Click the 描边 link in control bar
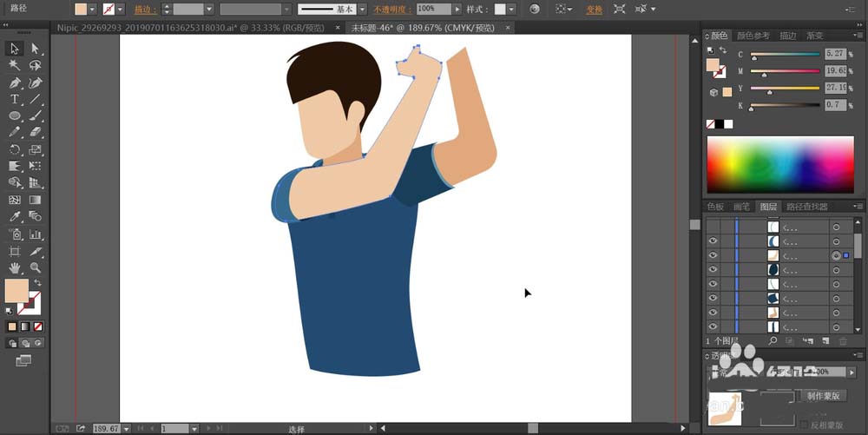This screenshot has height=435, width=868. pyautogui.click(x=145, y=10)
